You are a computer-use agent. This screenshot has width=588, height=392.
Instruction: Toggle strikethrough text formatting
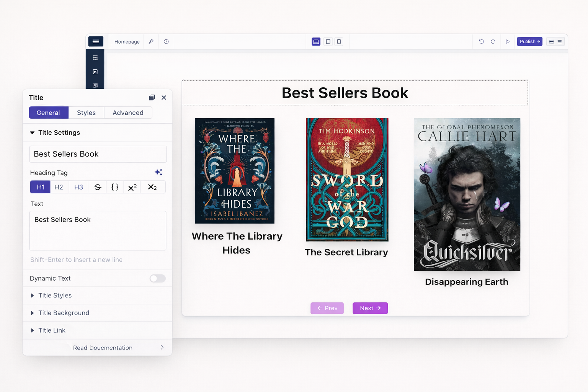(x=98, y=187)
